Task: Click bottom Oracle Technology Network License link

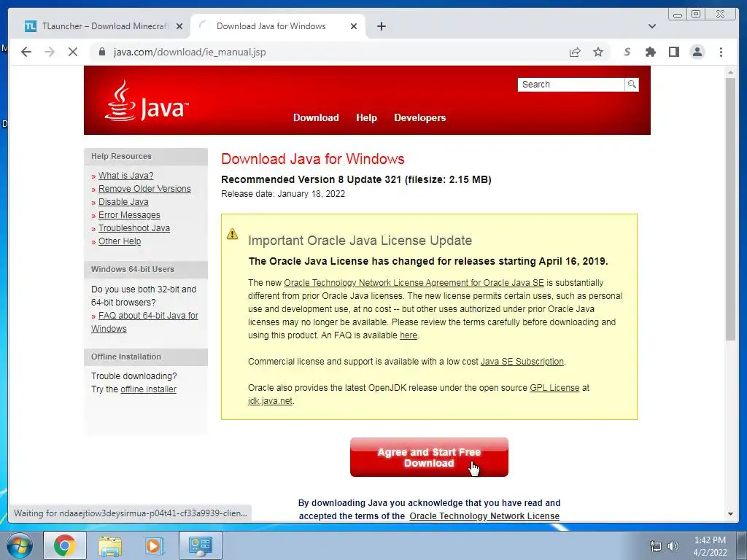Action: (484, 516)
